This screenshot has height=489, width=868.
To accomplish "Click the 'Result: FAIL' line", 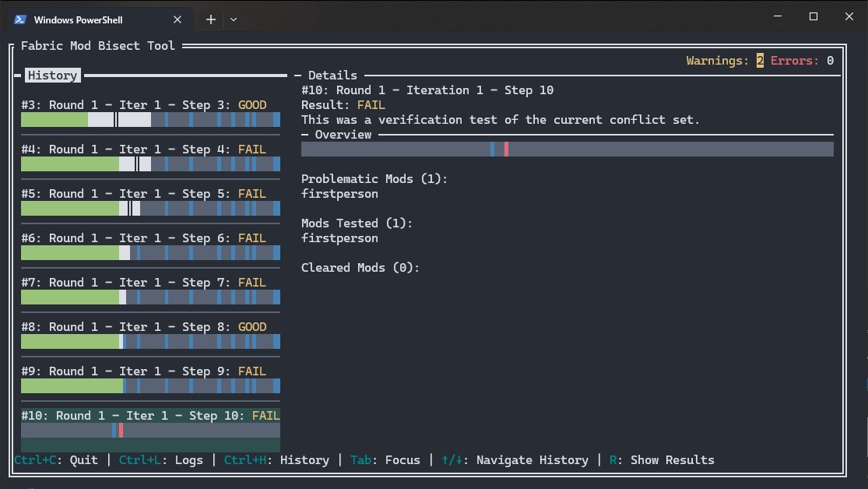I will point(343,105).
